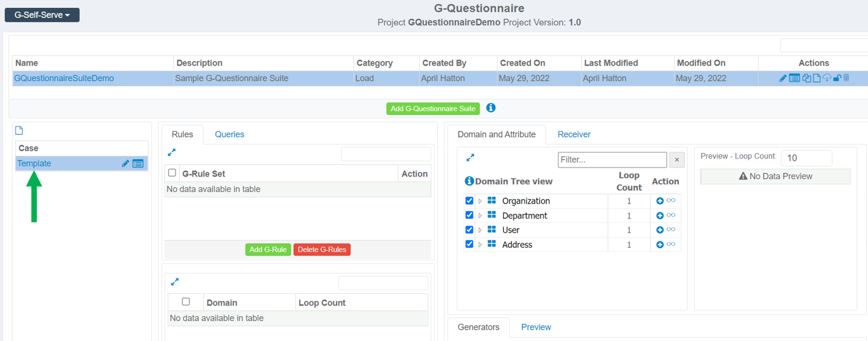Click the plus icon in the Department row
Screen dimensions: 868x341
tap(660, 215)
